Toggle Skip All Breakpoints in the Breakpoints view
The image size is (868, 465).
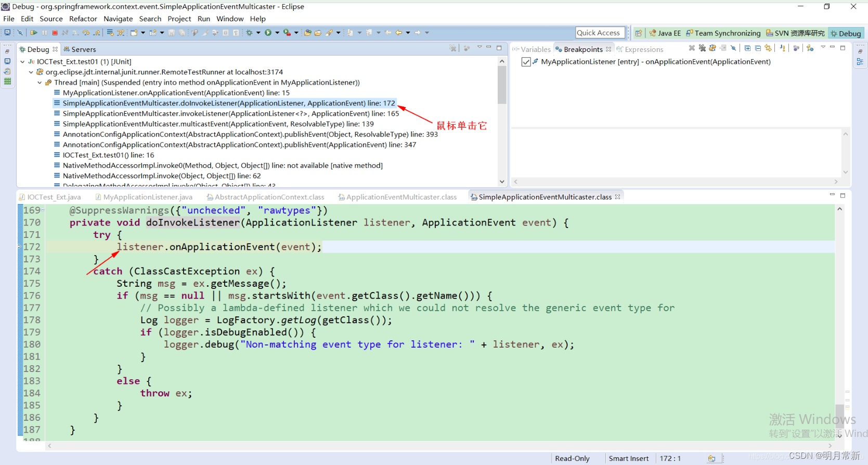733,48
